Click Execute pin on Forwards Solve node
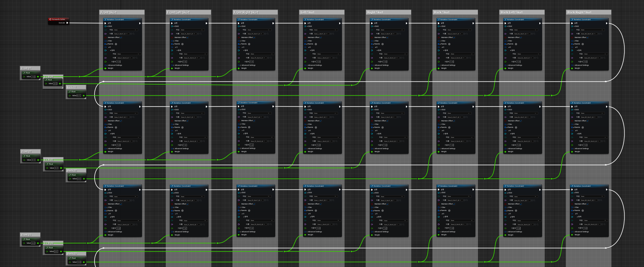Screen dimensions: 644x267 (x=67, y=23)
